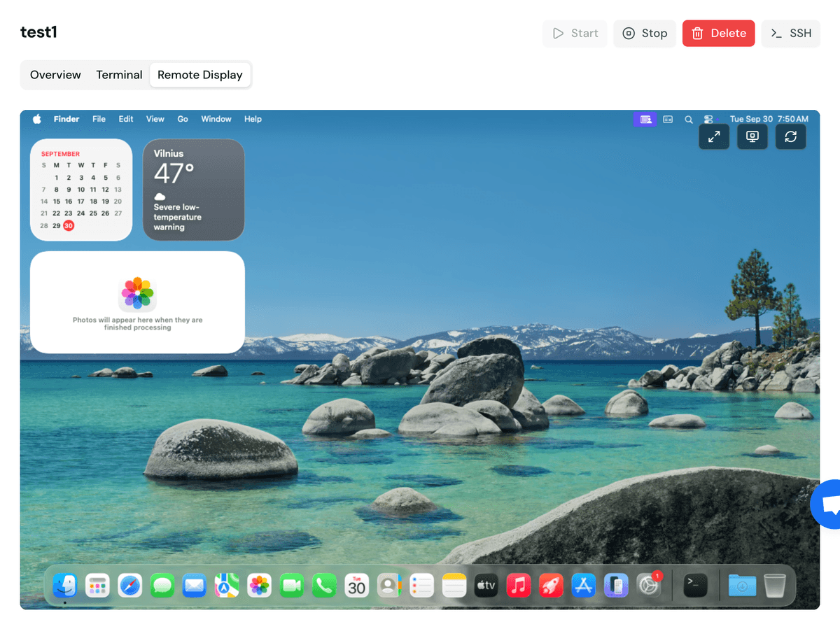Click the Spotlight search magnifier
840x643 pixels.
(x=689, y=120)
